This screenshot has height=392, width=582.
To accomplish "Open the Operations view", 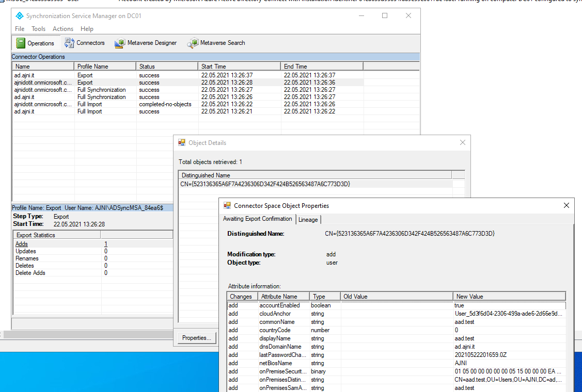I will coord(36,43).
